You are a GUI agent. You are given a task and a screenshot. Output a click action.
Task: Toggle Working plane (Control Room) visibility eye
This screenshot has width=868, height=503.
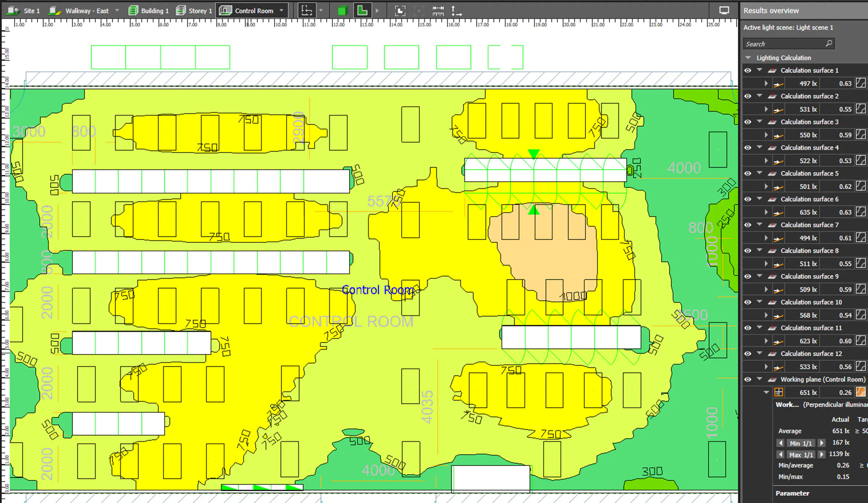coord(747,380)
